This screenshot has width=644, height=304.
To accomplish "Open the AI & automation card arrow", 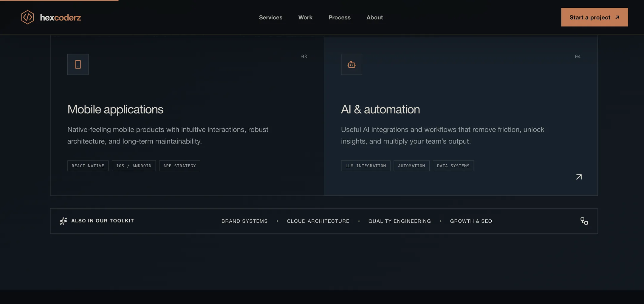I will [579, 177].
